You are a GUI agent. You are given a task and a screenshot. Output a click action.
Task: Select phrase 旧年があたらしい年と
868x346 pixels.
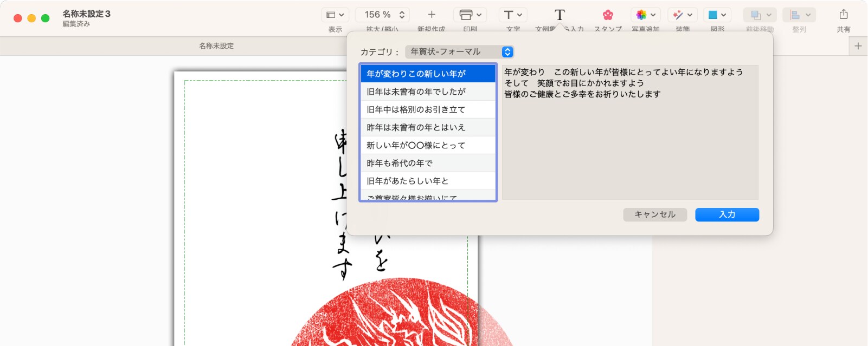point(428,181)
